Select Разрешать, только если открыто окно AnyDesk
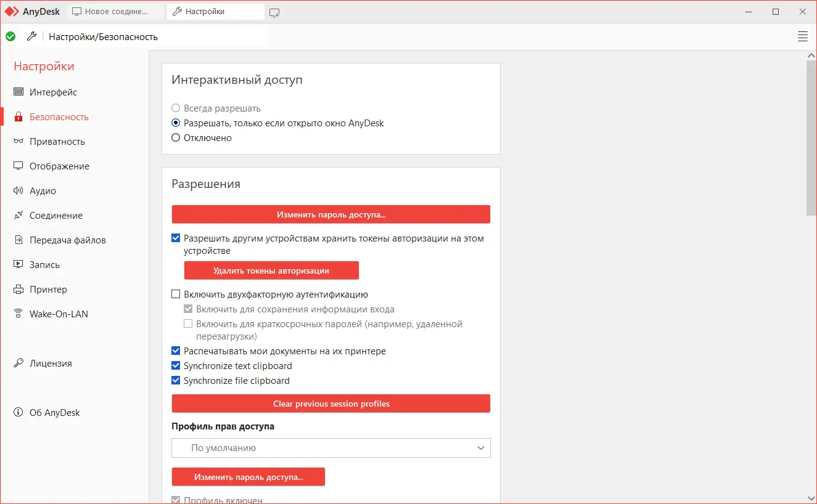 [176, 123]
